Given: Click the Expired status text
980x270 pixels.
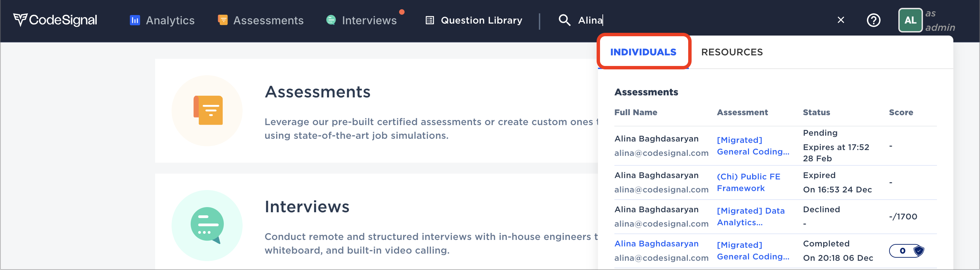Looking at the screenshot, I should pyautogui.click(x=819, y=175).
